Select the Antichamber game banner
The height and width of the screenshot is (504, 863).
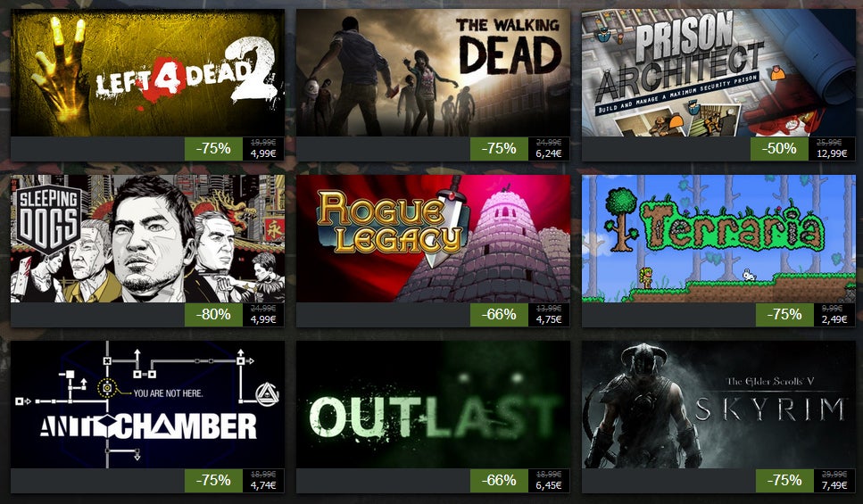pos(147,405)
